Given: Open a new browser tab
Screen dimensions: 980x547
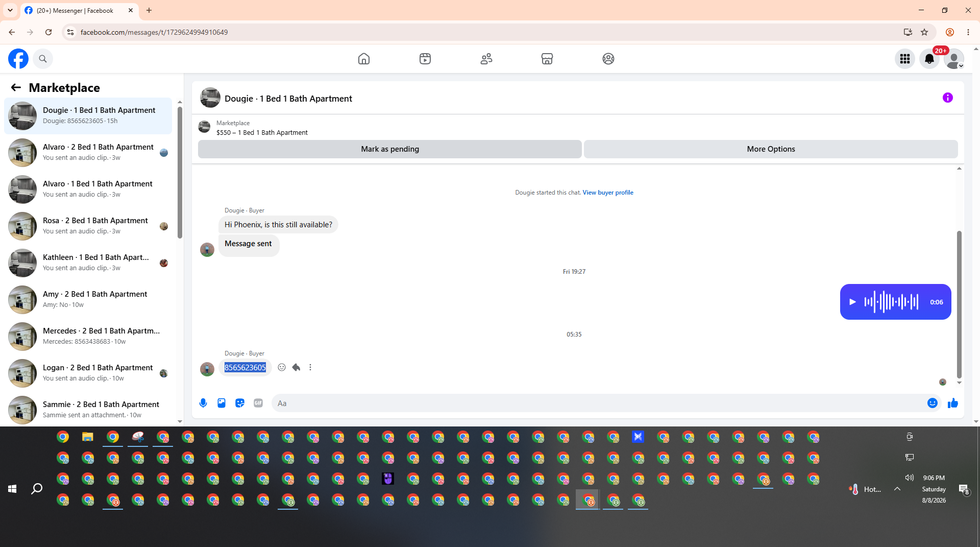Looking at the screenshot, I should [149, 10].
